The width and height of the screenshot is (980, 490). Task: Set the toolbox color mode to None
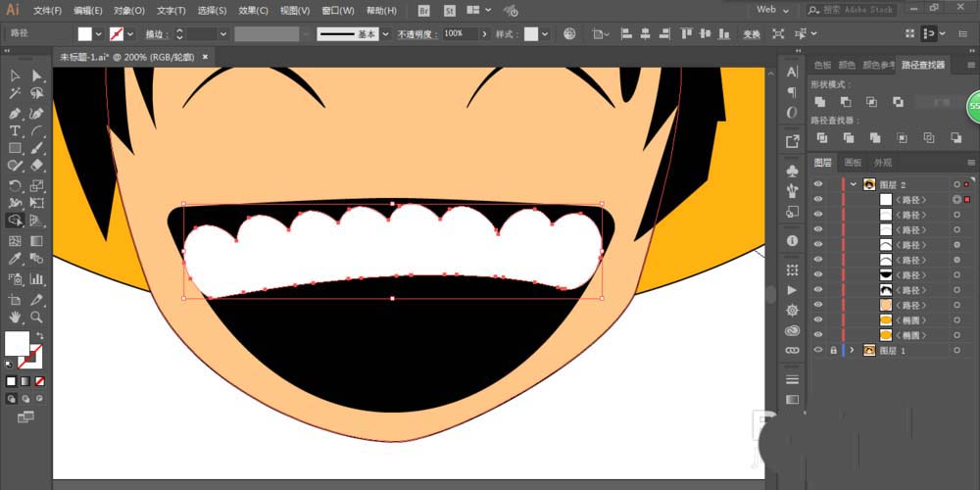coord(39,381)
